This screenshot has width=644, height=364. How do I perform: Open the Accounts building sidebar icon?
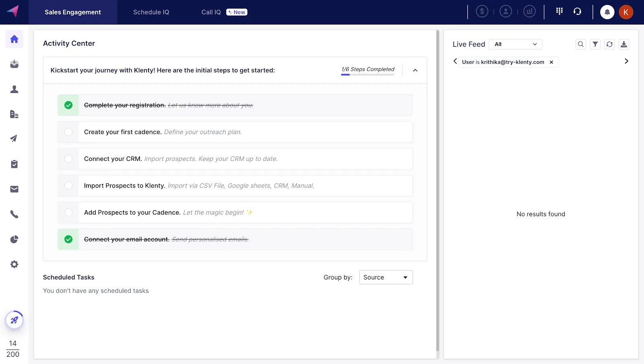click(14, 114)
